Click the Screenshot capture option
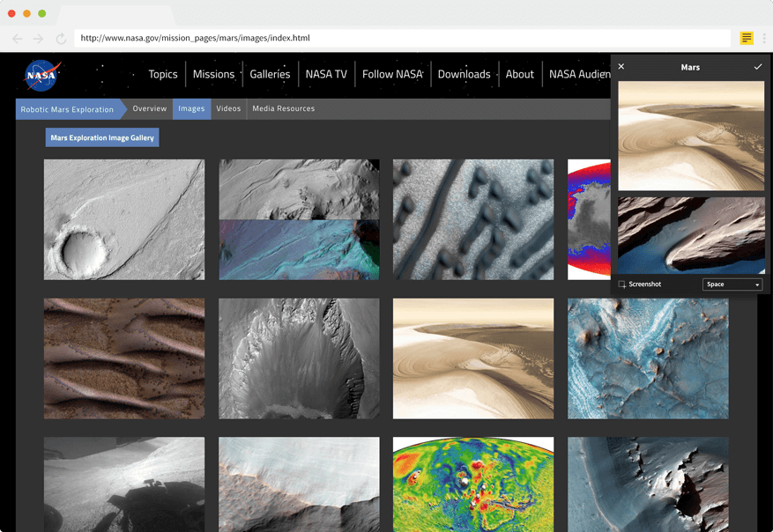This screenshot has height=532, width=773. tap(640, 284)
